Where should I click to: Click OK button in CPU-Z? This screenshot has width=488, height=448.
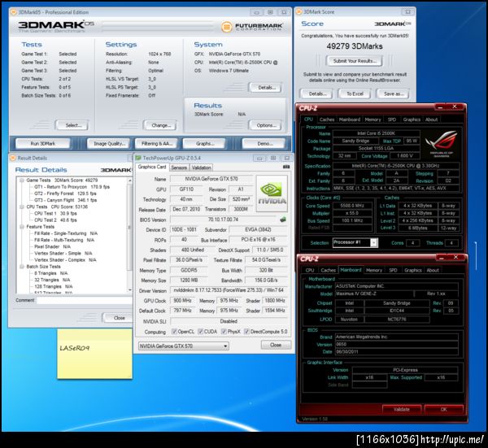(444, 410)
